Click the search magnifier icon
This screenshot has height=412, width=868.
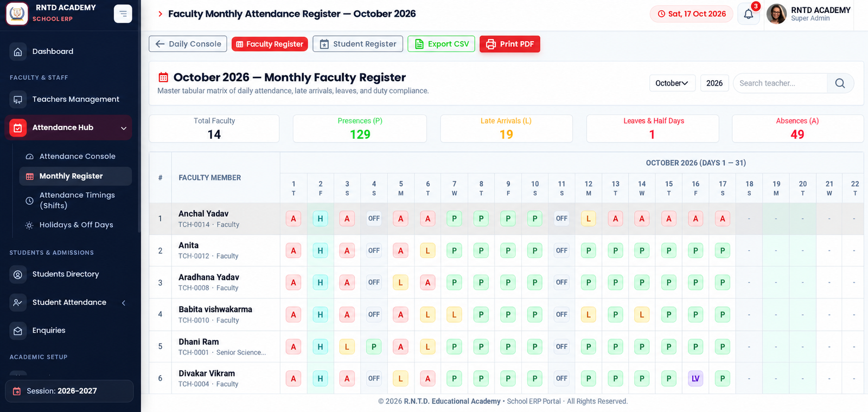[x=840, y=83]
